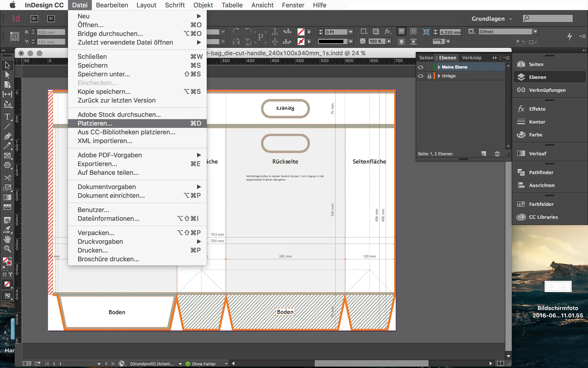Choose Platzieren... from Datei menu
Screen dimensions: 588x368
point(95,123)
